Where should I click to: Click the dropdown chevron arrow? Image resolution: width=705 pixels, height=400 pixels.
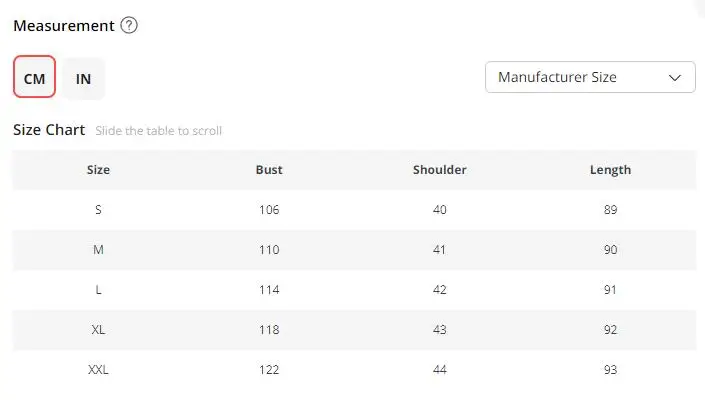click(675, 77)
